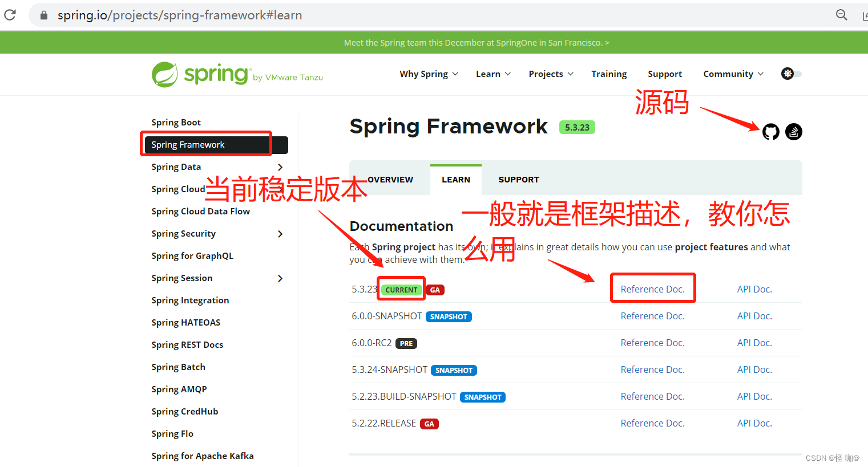Open Reference Doc. for 5.3.24-SNAPSHOT
Image resolution: width=868 pixels, height=467 pixels.
click(652, 369)
